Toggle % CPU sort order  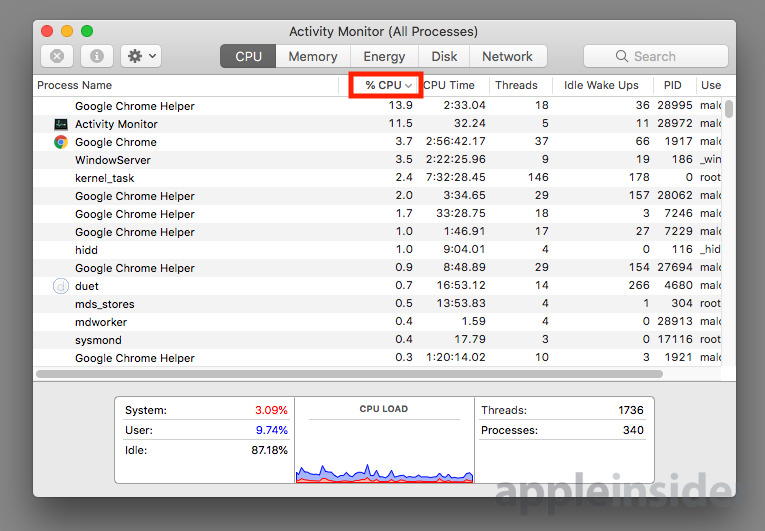(385, 85)
